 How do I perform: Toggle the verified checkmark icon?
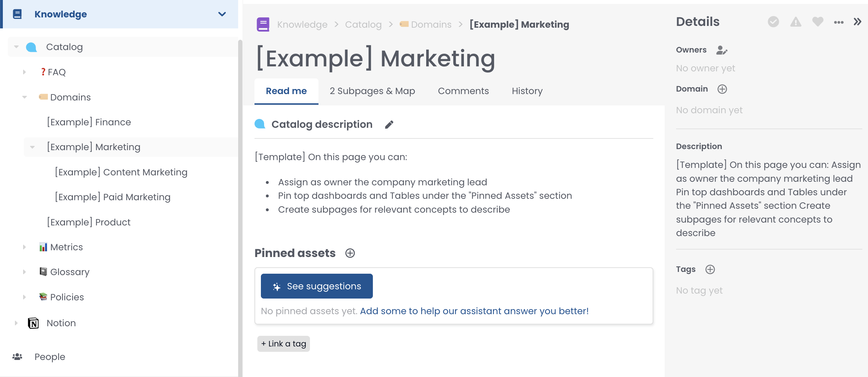click(773, 22)
